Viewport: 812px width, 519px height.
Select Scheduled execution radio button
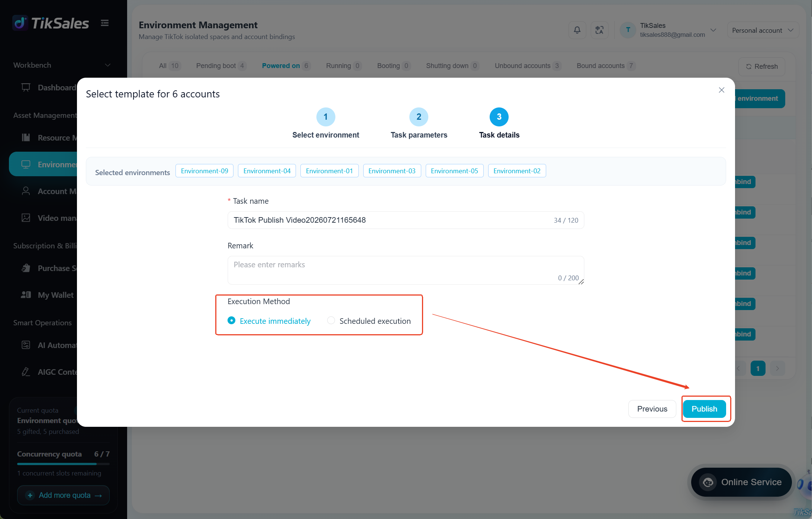[331, 320]
